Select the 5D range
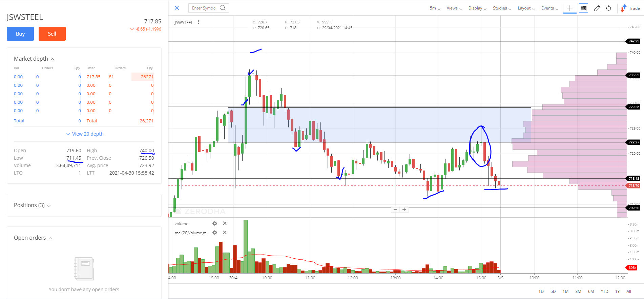Image resolution: width=644 pixels, height=299 pixels. (553, 292)
